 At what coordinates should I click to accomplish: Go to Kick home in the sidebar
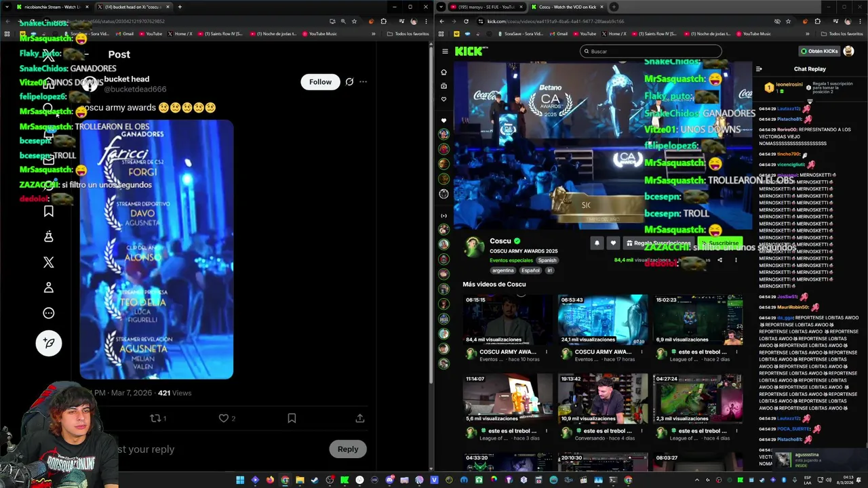pyautogui.click(x=443, y=72)
